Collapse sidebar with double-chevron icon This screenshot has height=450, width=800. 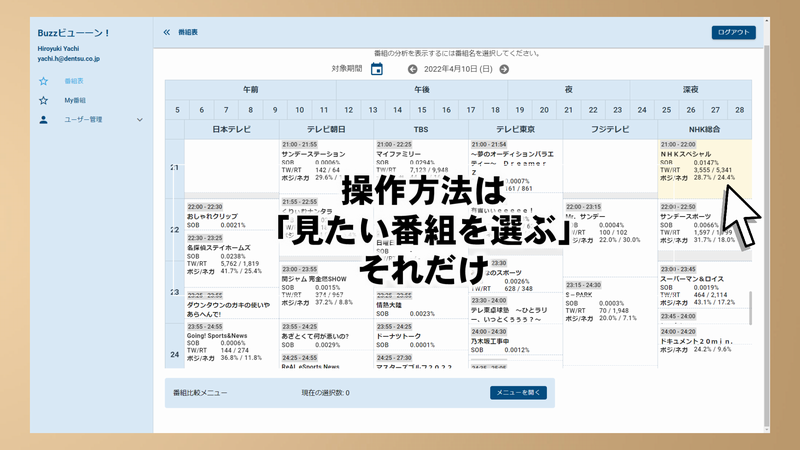coord(167,32)
